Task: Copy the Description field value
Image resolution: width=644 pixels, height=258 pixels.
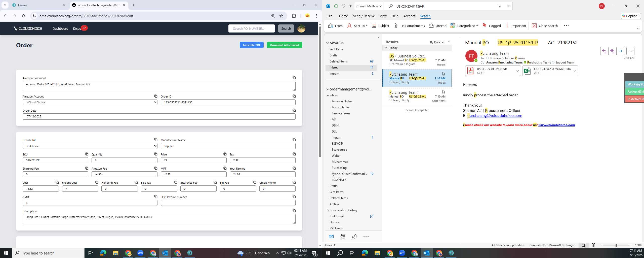Action: click(294, 211)
